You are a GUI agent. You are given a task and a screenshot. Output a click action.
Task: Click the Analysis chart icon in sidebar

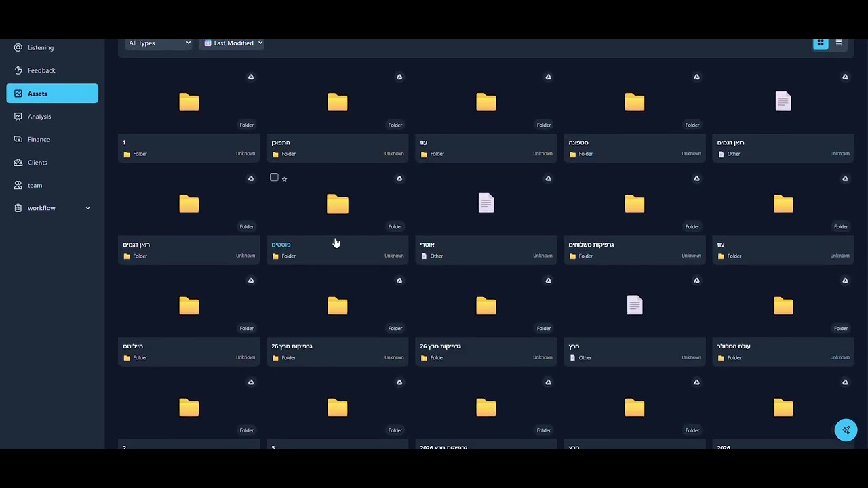click(x=18, y=117)
